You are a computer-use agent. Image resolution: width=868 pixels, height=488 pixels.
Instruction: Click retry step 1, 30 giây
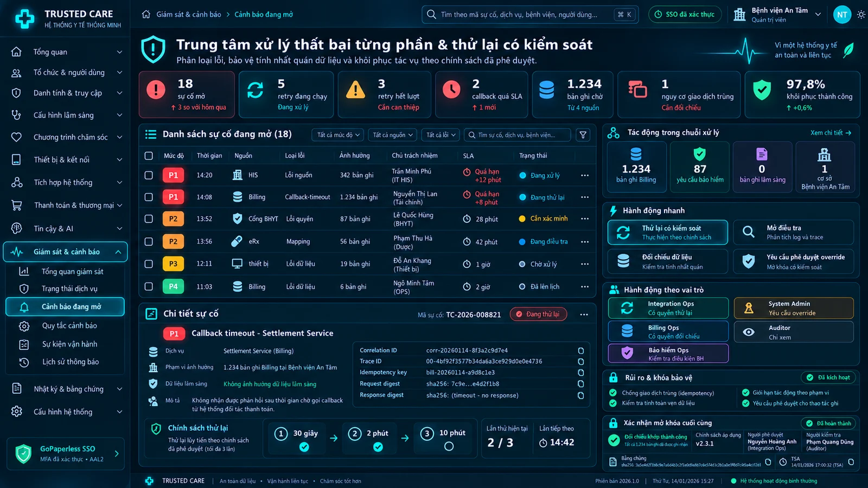[x=297, y=439]
